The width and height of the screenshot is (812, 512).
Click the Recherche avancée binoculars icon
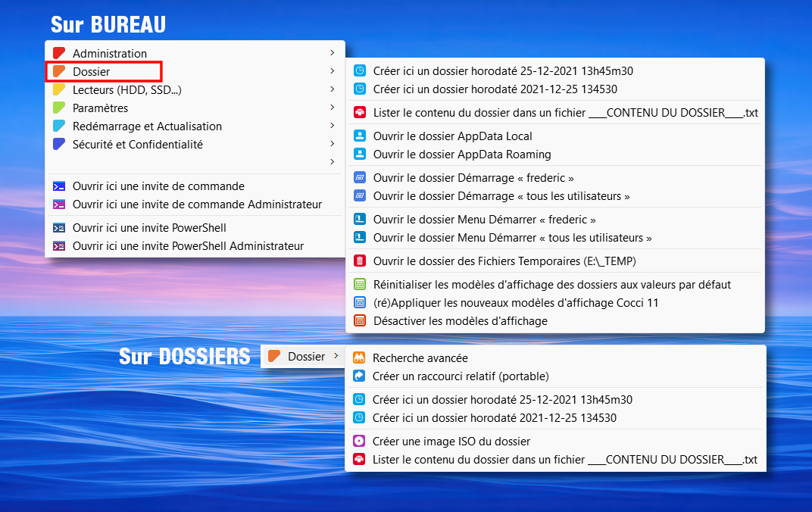point(359,357)
